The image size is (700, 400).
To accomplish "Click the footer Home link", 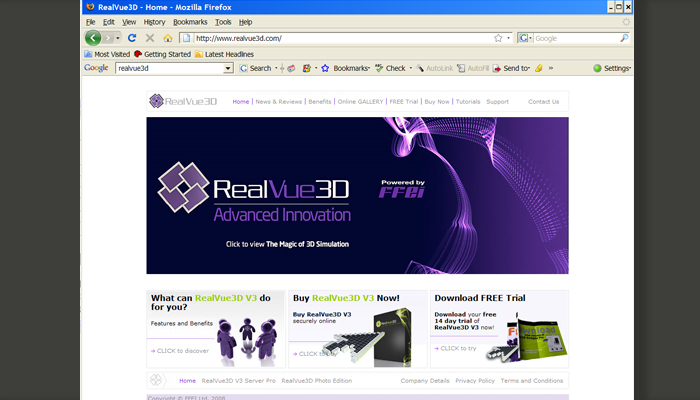I will tap(188, 381).
